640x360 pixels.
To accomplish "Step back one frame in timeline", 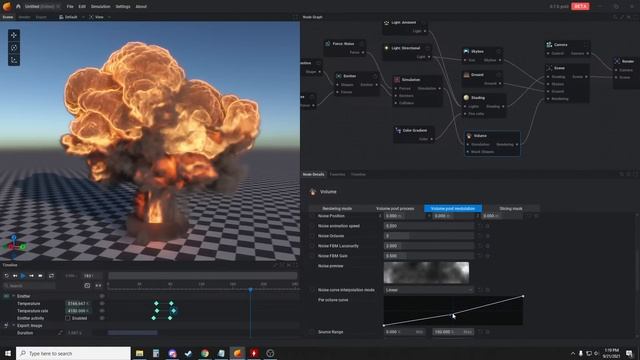I will (15, 276).
